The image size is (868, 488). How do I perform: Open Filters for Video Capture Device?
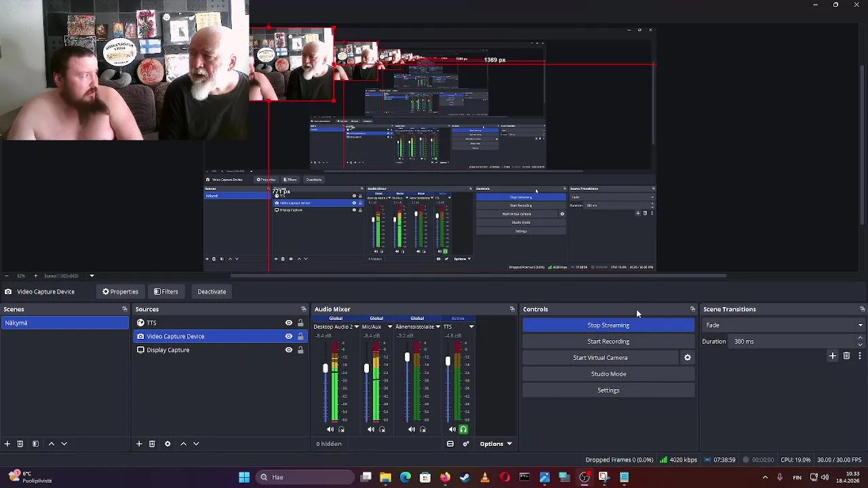click(165, 291)
